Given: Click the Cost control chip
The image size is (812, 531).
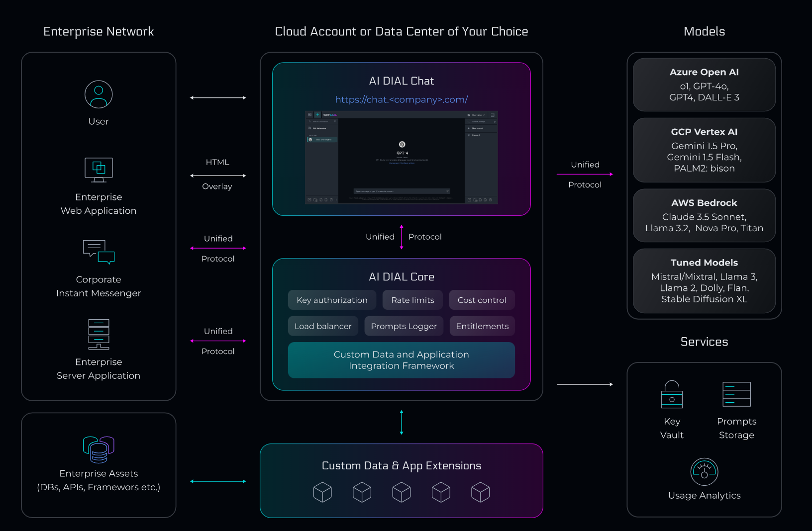Looking at the screenshot, I should click(482, 300).
